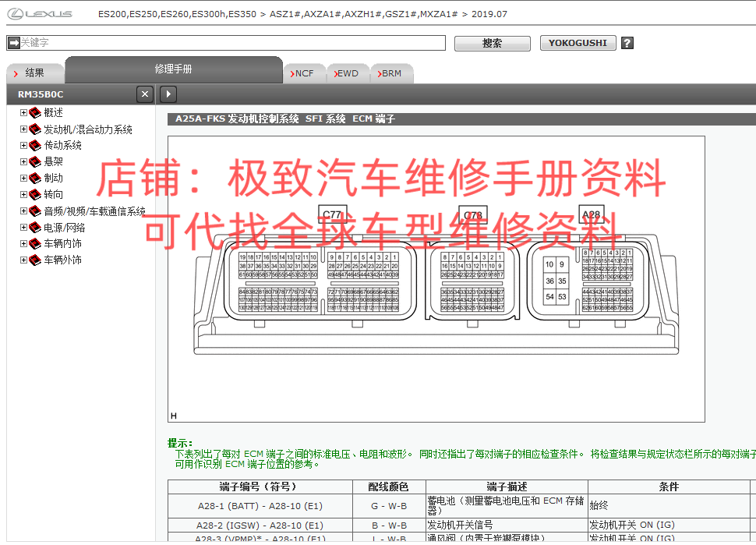Click the book icon next to 转向

pyautogui.click(x=35, y=195)
